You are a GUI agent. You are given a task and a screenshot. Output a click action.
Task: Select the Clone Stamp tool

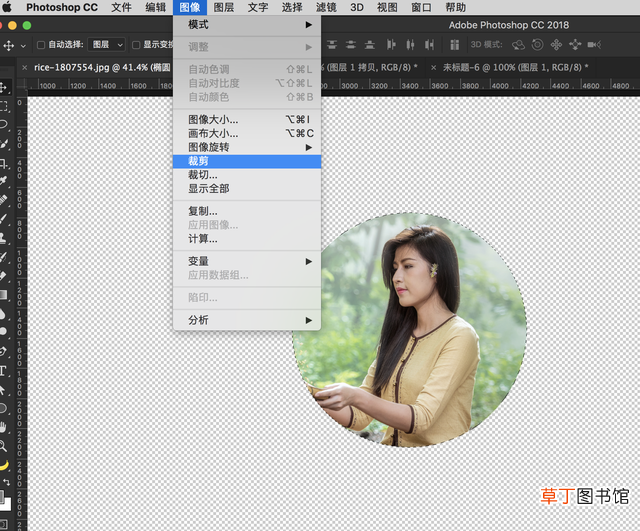point(3,238)
